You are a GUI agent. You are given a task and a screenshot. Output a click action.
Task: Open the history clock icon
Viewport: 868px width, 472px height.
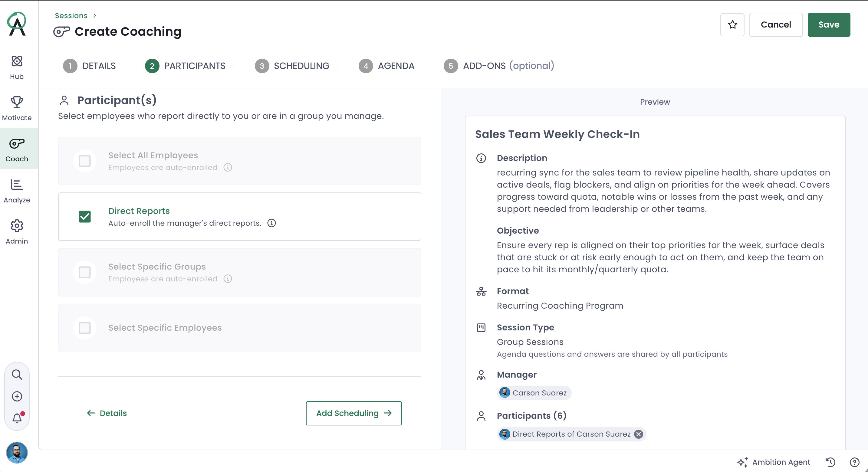(830, 462)
